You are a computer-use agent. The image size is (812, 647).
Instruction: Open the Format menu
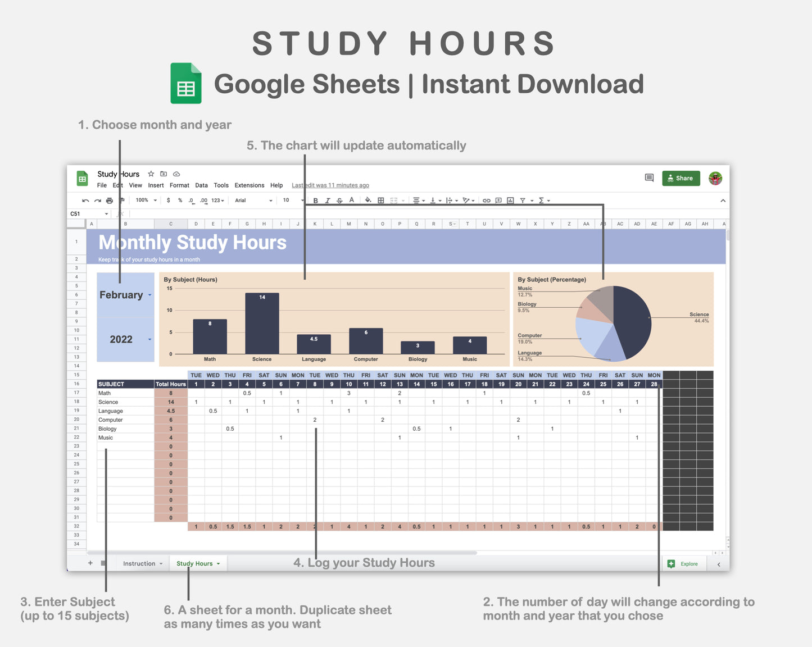click(179, 185)
